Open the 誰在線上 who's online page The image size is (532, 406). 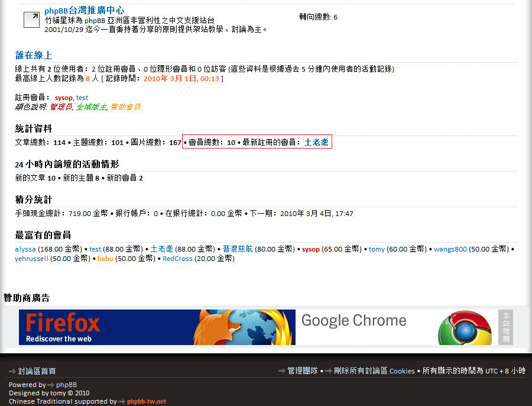(34, 55)
